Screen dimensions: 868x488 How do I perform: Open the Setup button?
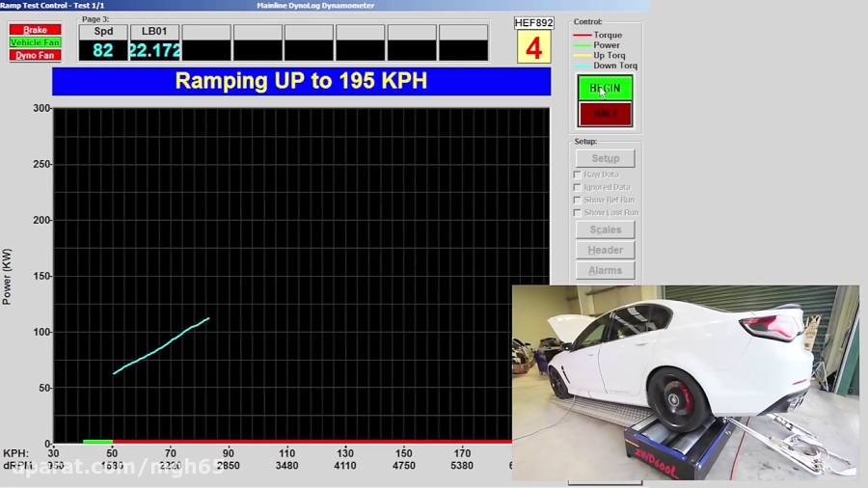pos(605,158)
